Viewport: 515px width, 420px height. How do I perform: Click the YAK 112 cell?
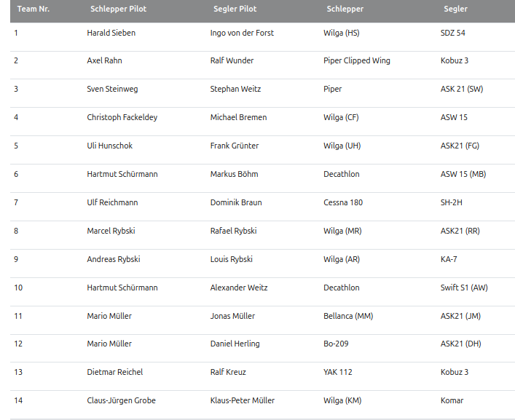338,373
